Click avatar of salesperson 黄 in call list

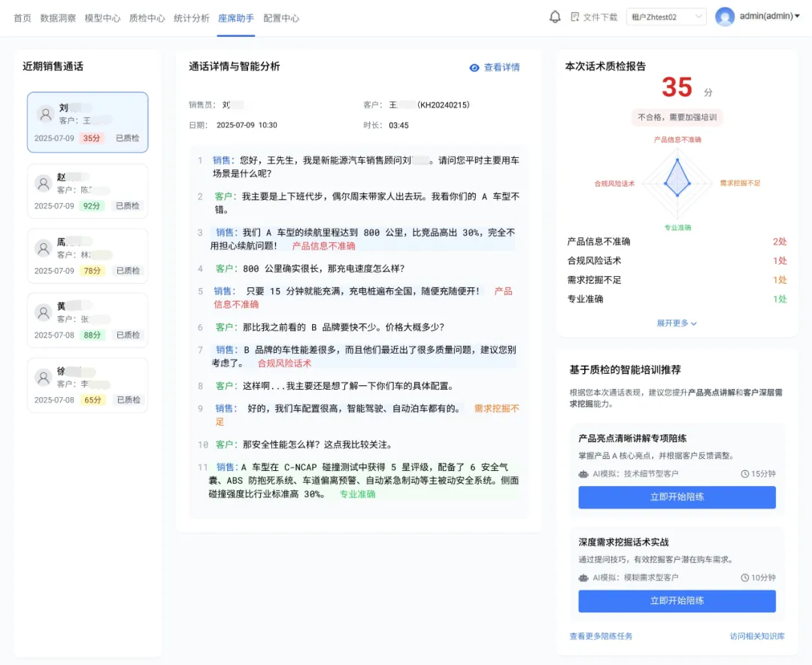[x=44, y=312]
